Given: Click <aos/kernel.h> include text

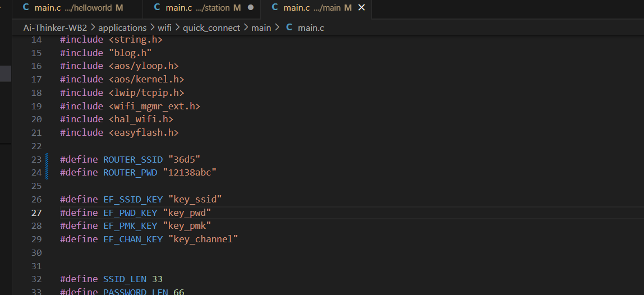Looking at the screenshot, I should 146,79.
